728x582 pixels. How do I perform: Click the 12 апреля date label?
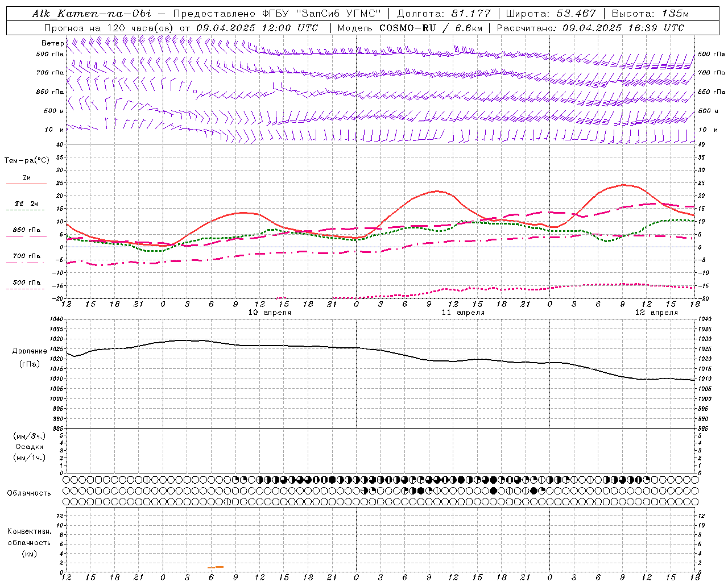656,313
